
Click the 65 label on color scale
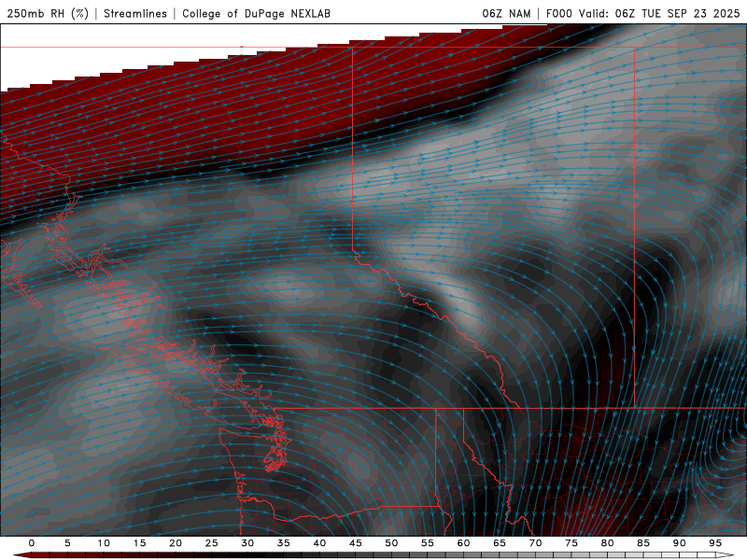[500, 543]
